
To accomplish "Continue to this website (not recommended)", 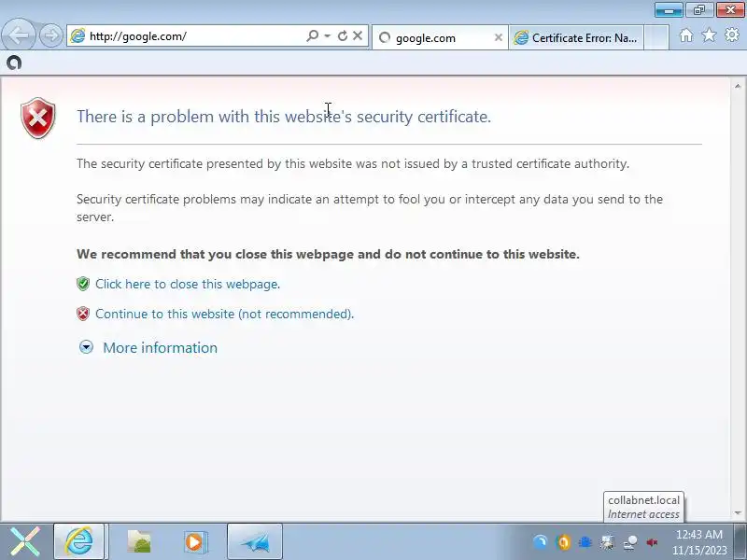I will pyautogui.click(x=224, y=315).
